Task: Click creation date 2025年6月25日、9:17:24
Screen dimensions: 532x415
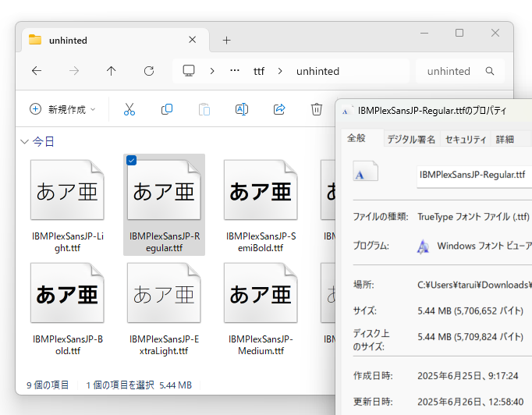Action: click(x=468, y=376)
